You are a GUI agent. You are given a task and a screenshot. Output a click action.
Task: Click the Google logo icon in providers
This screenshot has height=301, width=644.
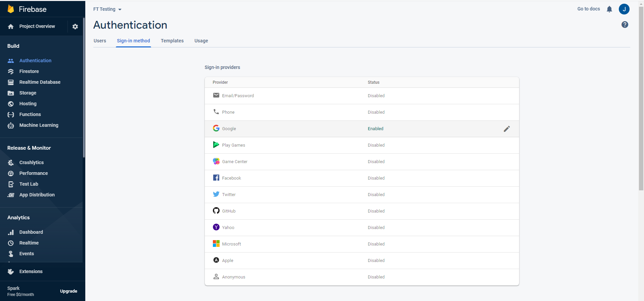[x=216, y=128]
